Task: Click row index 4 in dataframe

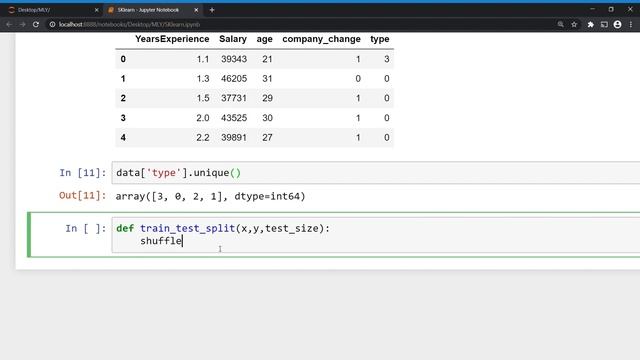Action: [x=123, y=138]
